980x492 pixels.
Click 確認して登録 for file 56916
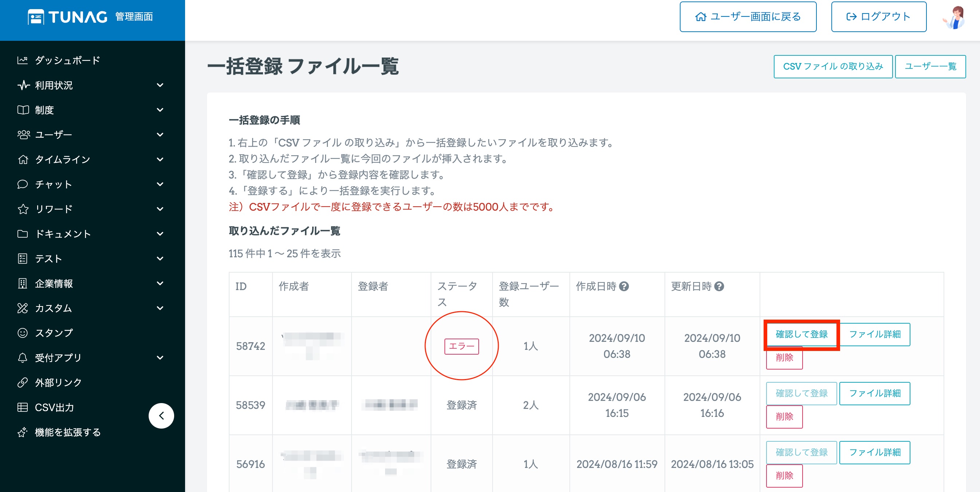[801, 452]
